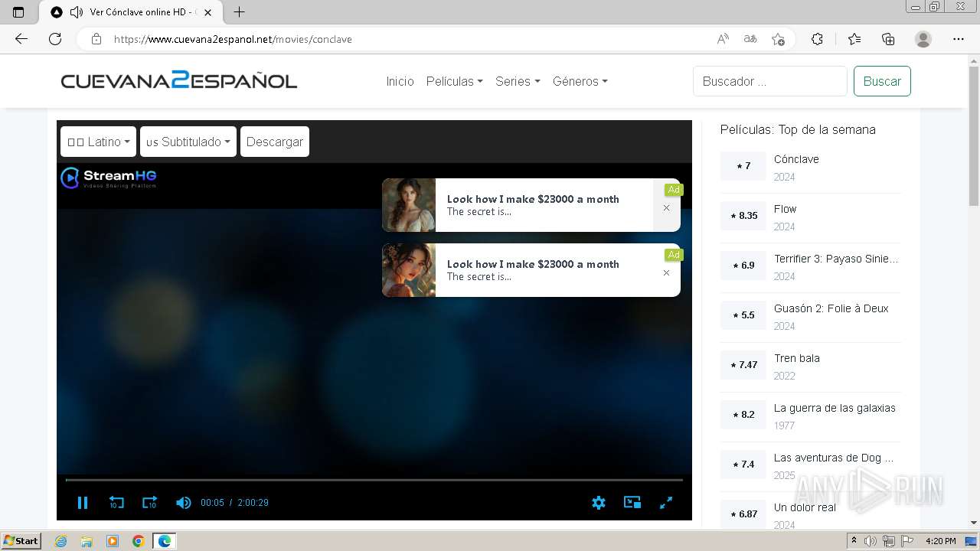Mute the video player volume
The image size is (980, 551).
(x=183, y=503)
